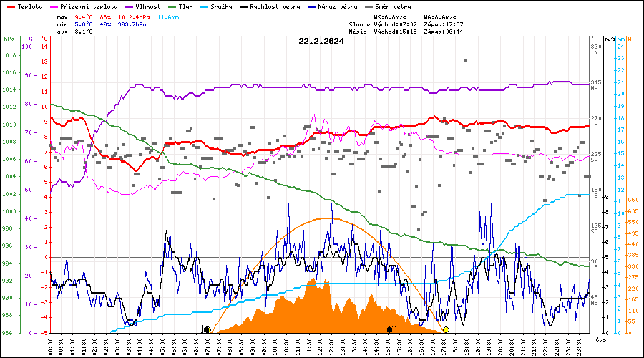Image resolution: width=644 pixels, height=358 pixels.
Task: Click the black Rychlost větru legend swatch
Action: [244, 7]
